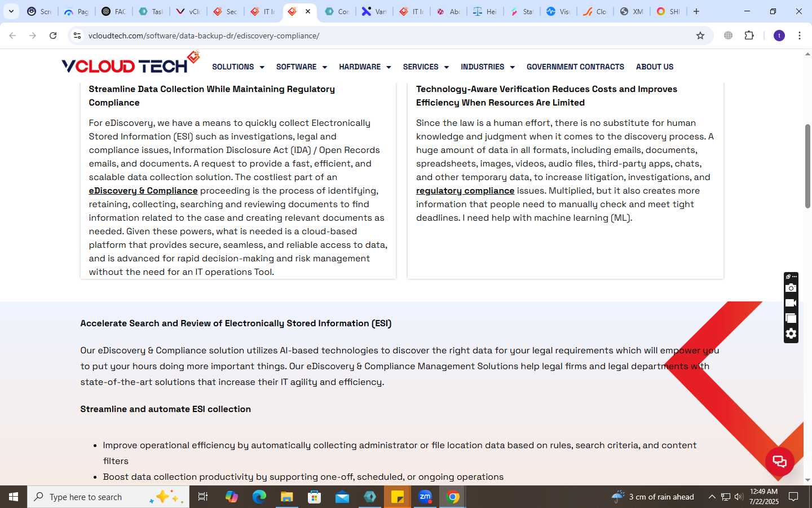This screenshot has height=508, width=812.
Task: Open Microsoft Store from the taskbar
Action: tap(315, 497)
